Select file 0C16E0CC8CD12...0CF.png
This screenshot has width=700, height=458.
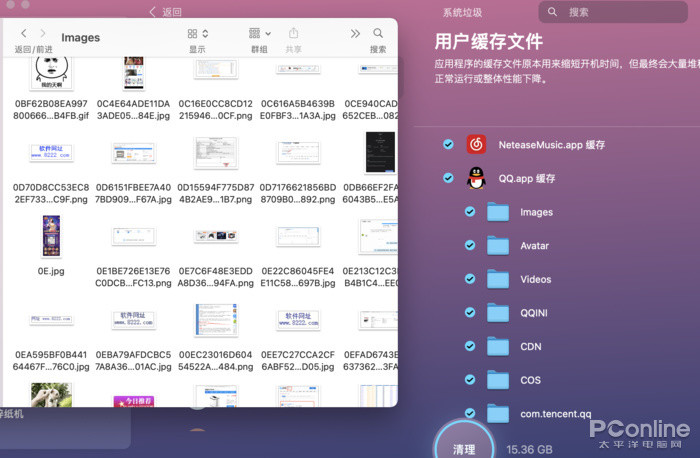[216, 110]
